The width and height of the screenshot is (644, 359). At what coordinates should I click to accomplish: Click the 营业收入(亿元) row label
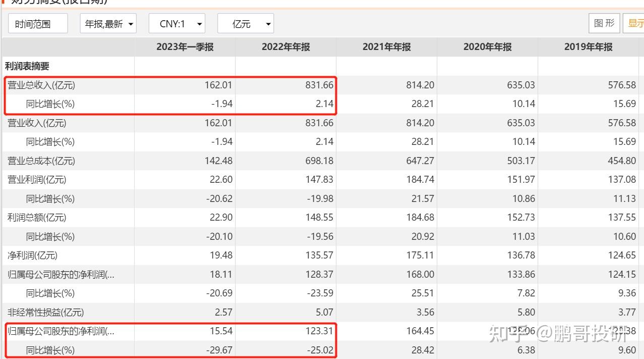tap(37, 123)
